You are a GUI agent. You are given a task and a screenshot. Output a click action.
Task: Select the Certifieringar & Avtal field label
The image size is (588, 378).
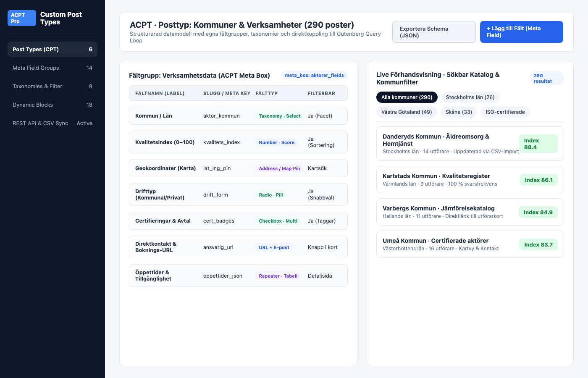(163, 221)
